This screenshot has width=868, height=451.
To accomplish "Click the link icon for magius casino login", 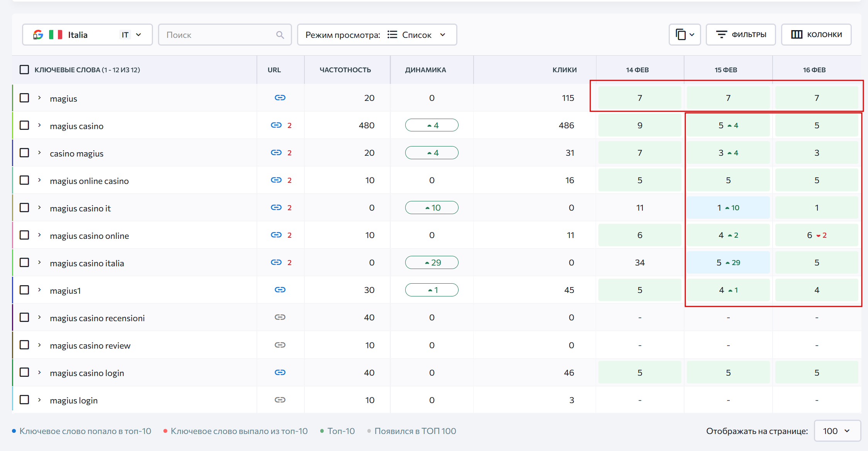I will (280, 373).
